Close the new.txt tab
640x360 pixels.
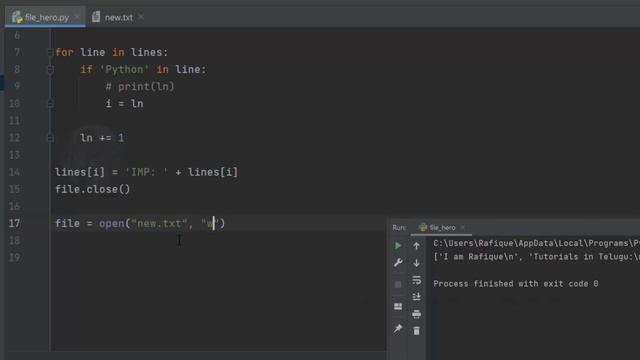point(141,17)
